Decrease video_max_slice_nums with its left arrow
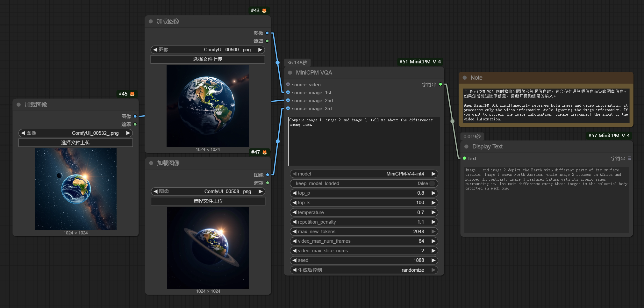 (x=294, y=251)
